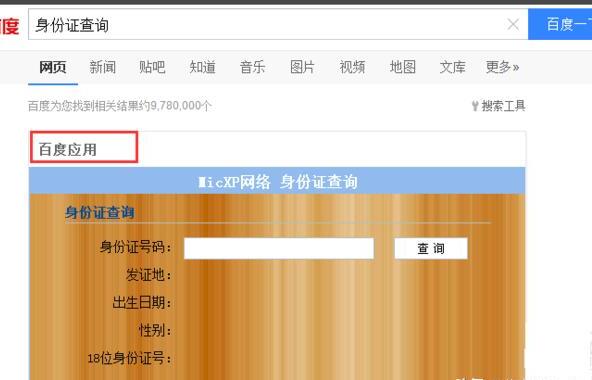
Task: Open the 文库 tab
Action: pyautogui.click(x=452, y=68)
